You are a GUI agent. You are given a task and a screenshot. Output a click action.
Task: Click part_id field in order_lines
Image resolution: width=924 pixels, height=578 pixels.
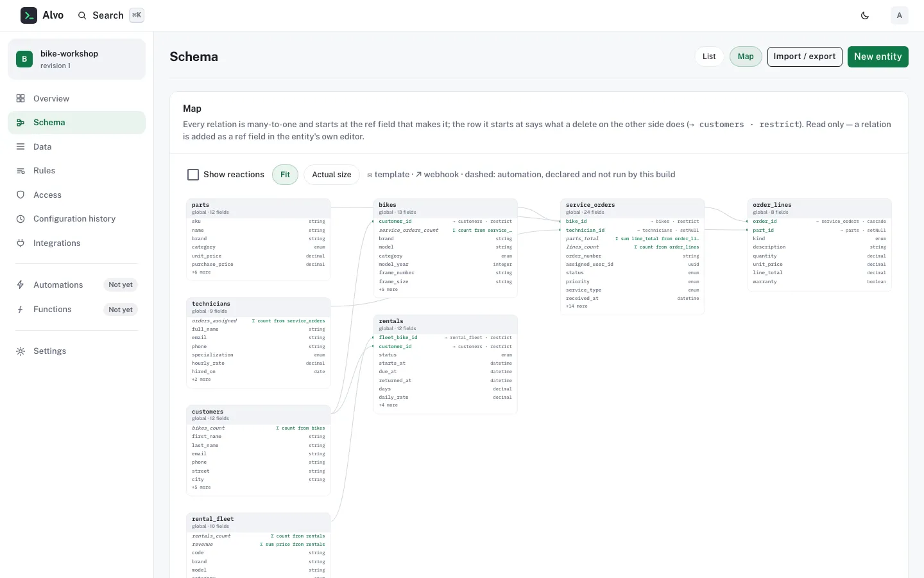click(819, 230)
